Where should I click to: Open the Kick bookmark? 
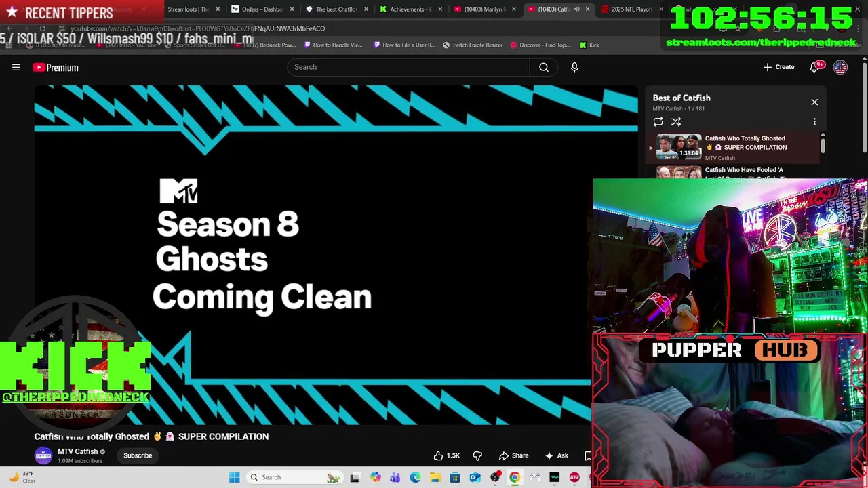pos(589,45)
